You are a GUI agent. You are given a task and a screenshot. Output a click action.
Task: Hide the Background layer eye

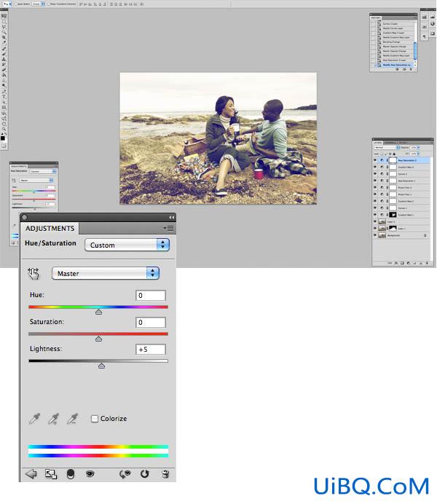(375, 235)
